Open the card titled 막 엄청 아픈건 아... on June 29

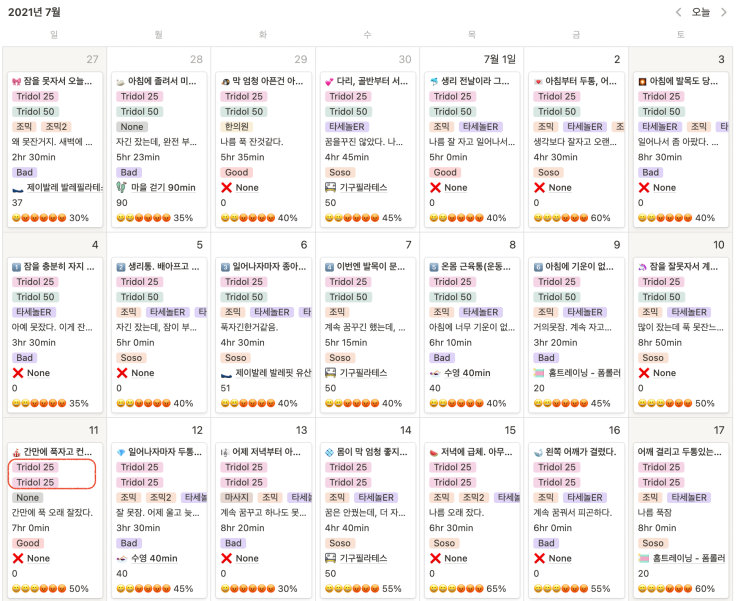(263, 150)
